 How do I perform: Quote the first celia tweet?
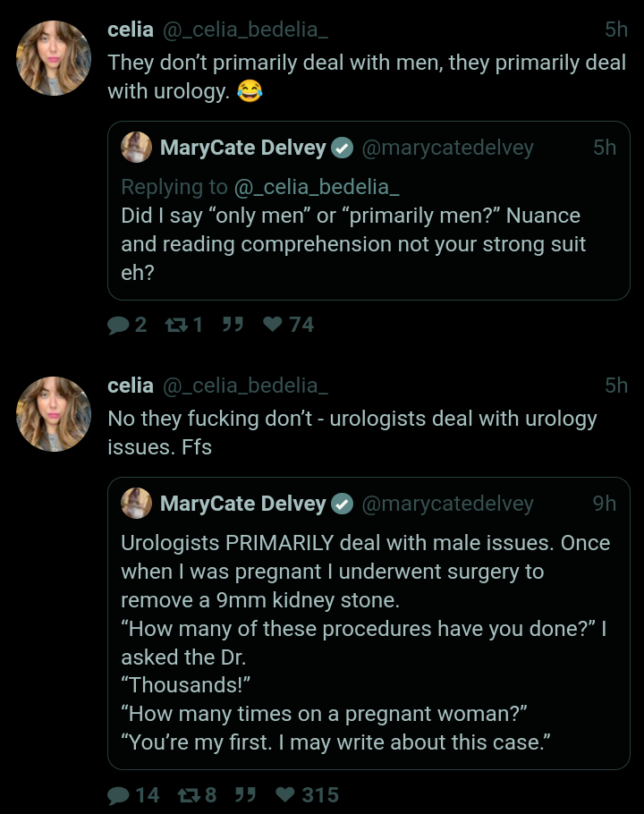pos(233,325)
